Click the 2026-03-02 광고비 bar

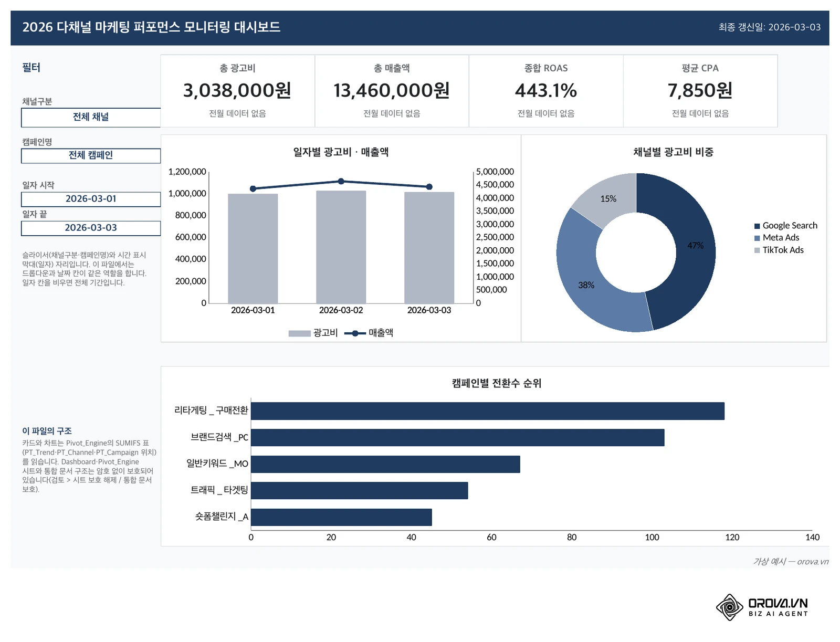tap(341, 247)
